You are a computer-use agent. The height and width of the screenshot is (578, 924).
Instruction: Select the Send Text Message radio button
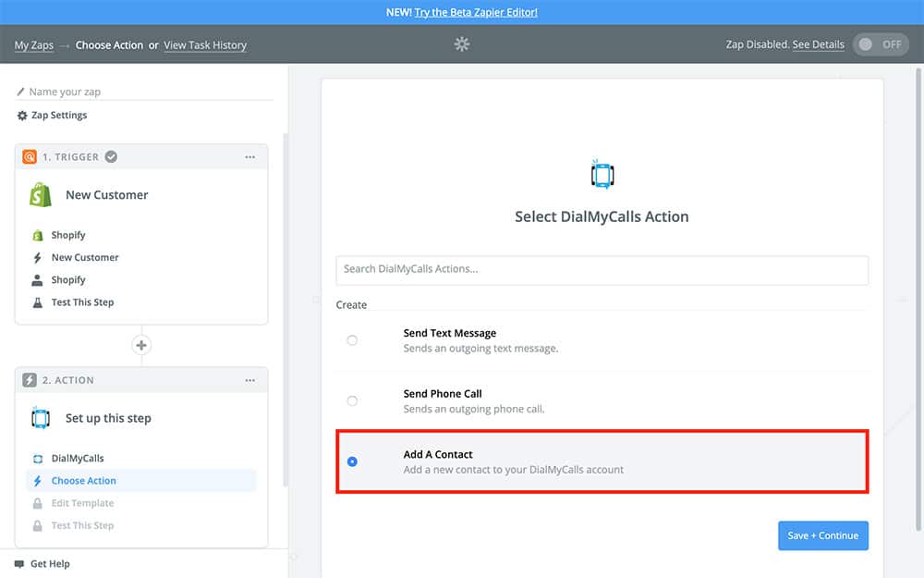pyautogui.click(x=352, y=340)
